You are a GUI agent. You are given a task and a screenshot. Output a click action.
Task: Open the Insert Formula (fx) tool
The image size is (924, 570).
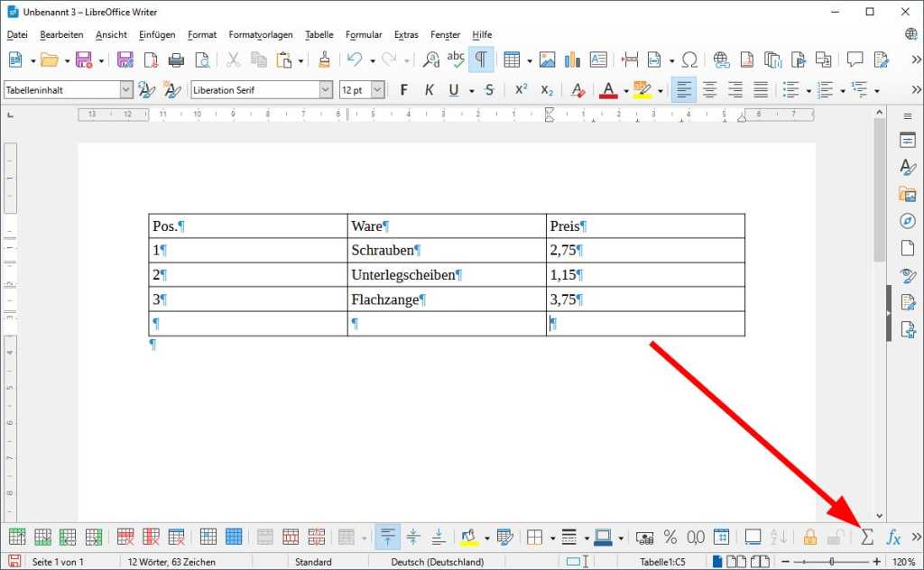coord(892,536)
